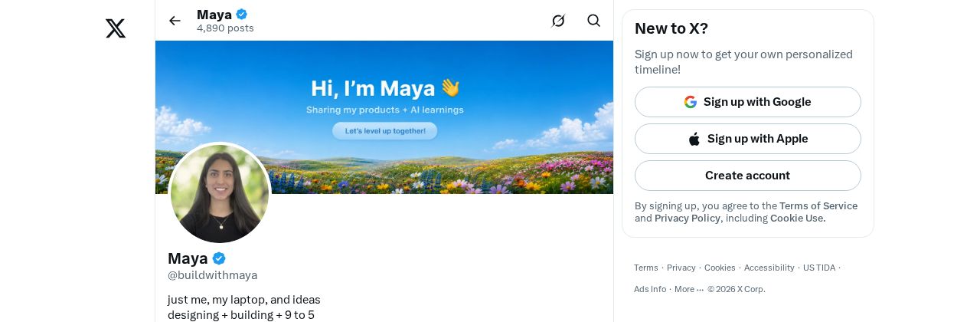Click the Create account button
This screenshot has width=980, height=322.
748,176
